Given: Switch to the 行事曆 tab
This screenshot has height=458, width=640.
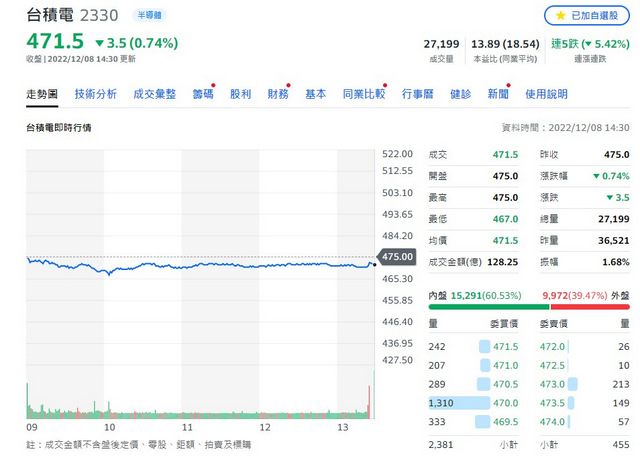Looking at the screenshot, I should (x=418, y=94).
